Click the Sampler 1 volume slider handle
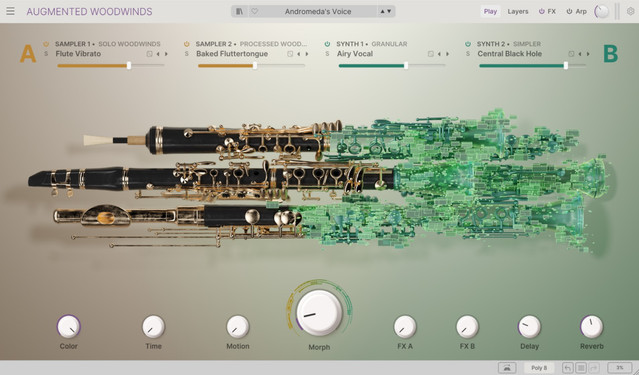 [129, 65]
